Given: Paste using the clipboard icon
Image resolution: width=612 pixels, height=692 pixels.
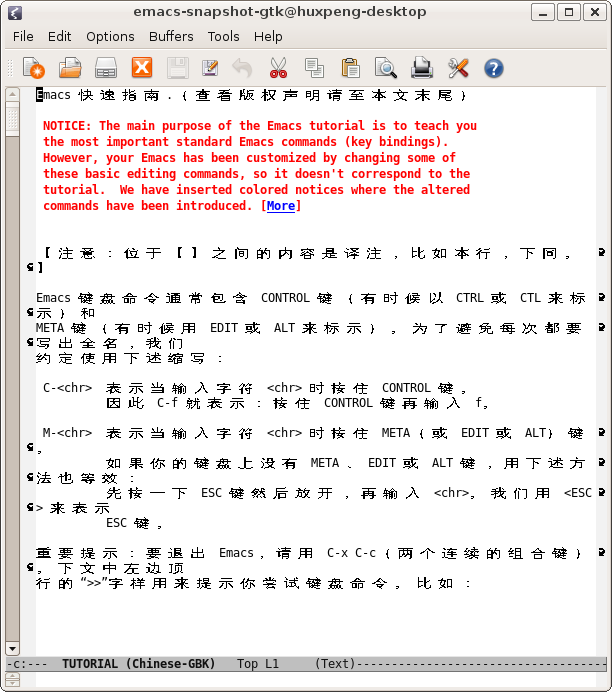Looking at the screenshot, I should click(x=351, y=68).
